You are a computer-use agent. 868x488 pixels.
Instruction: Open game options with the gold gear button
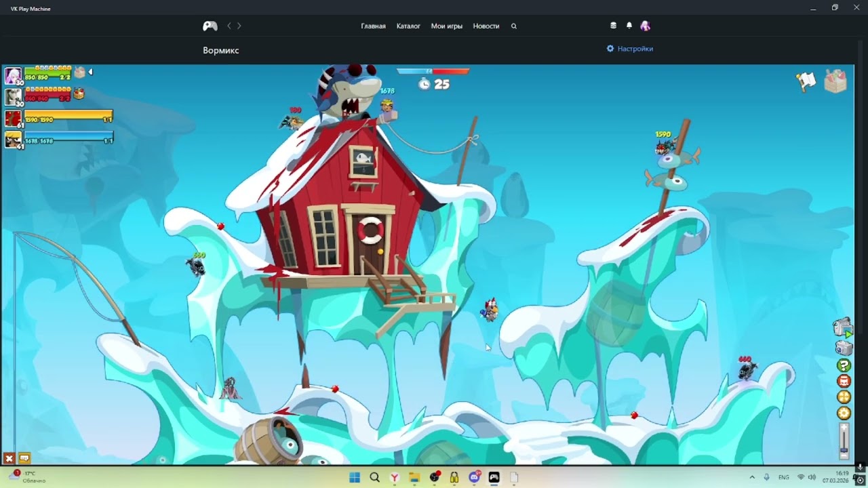click(844, 413)
